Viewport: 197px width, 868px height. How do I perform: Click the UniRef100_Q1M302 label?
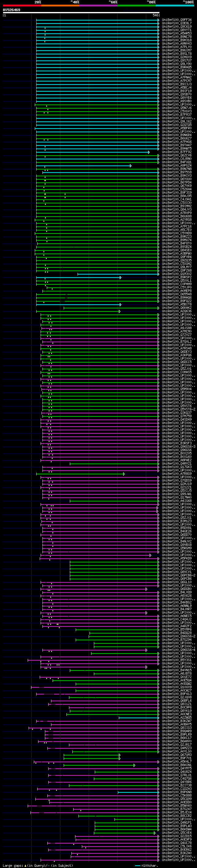click(x=177, y=274)
